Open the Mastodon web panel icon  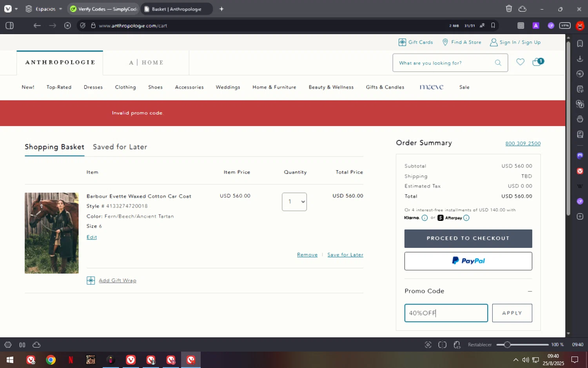(x=580, y=155)
